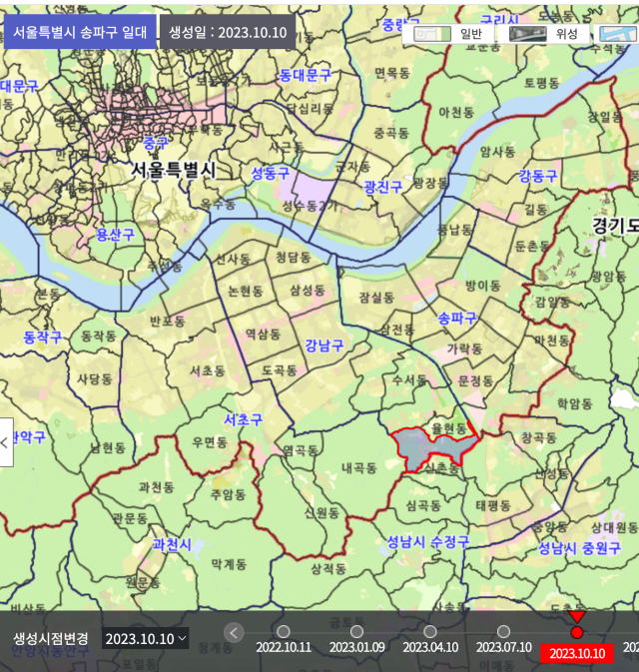This screenshot has width=639, height=672.
Task: Click the 잠실동 neighborhood label
Action: coord(376,297)
